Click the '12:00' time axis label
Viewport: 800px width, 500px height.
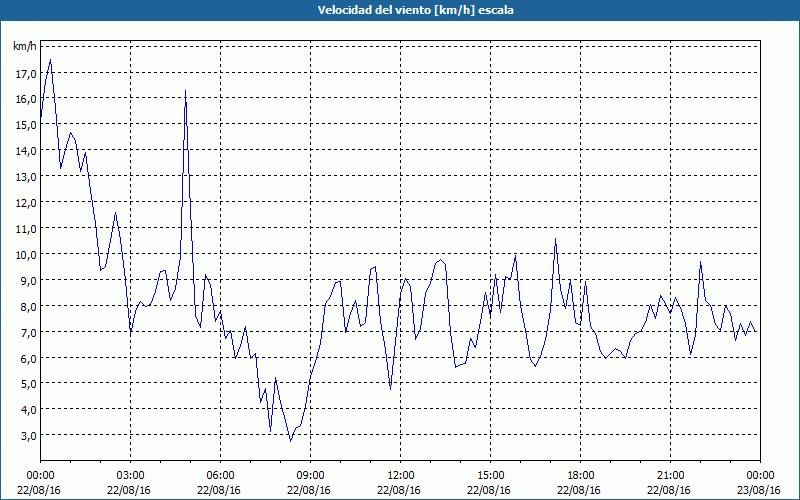[x=401, y=476]
